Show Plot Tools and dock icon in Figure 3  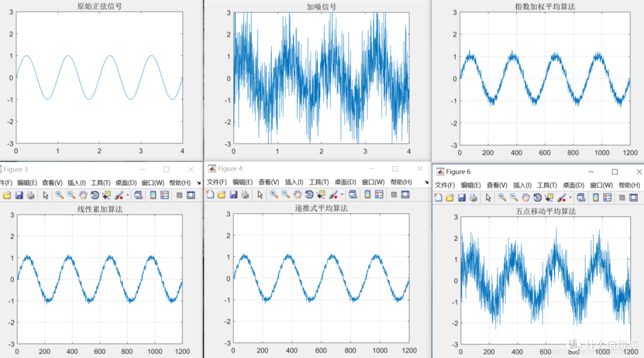coord(191,195)
